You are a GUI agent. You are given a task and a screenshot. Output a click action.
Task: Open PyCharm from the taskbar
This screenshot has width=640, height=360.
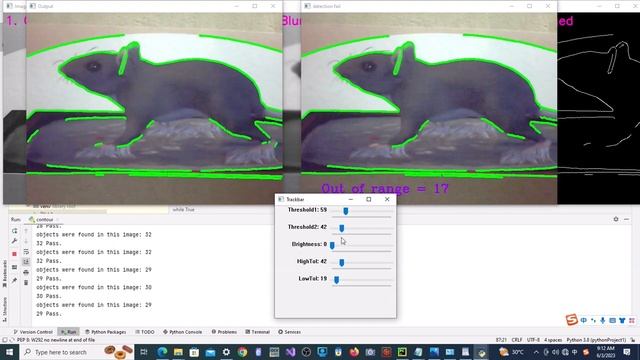[x=402, y=352]
